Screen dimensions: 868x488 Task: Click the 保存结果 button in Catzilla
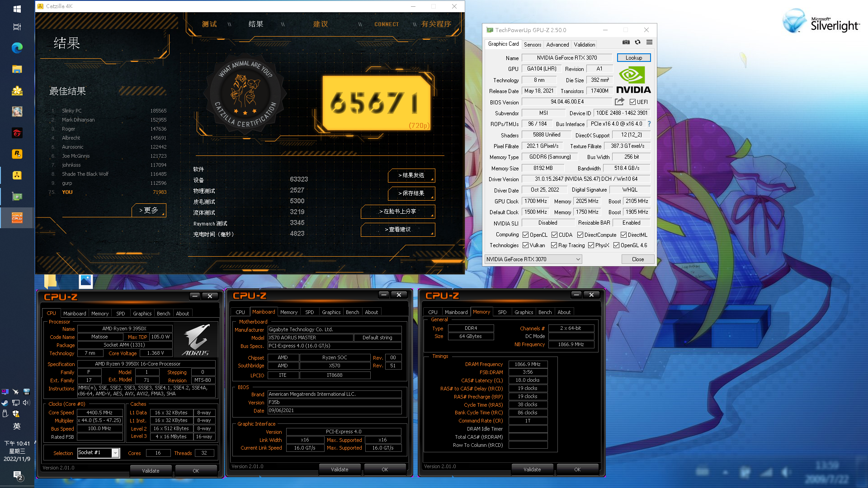411,193
